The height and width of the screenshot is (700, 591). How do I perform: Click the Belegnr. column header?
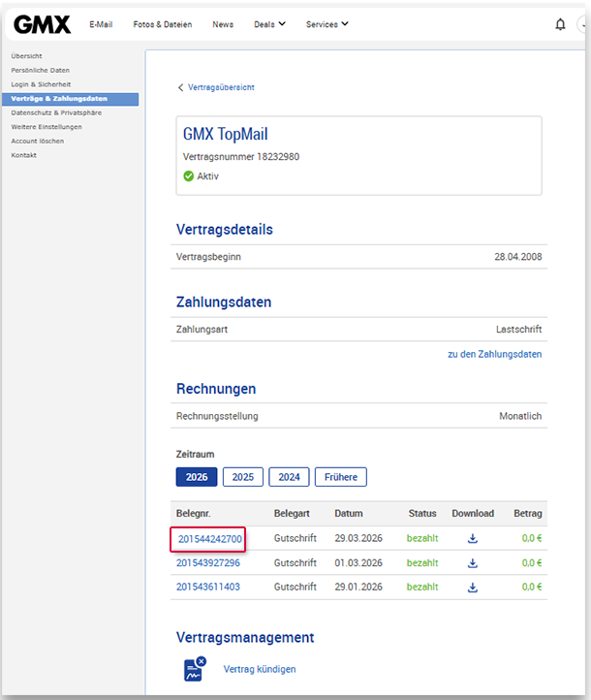coord(193,514)
